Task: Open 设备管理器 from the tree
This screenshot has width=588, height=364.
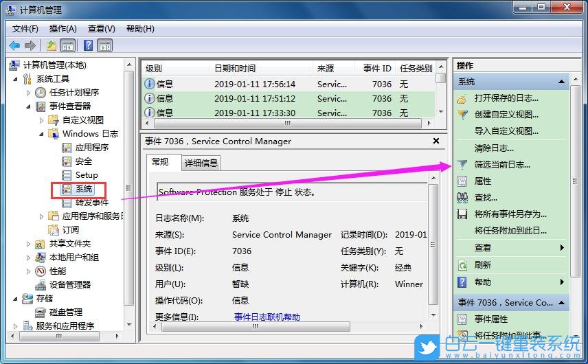Action: 70,285
